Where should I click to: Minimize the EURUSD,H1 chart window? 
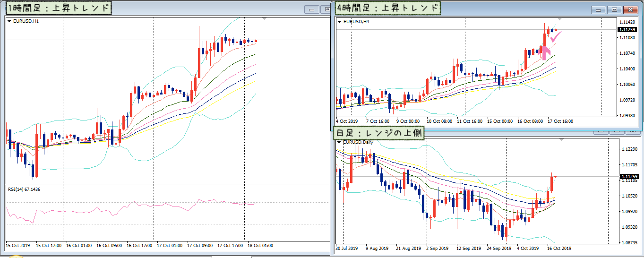[311, 9]
